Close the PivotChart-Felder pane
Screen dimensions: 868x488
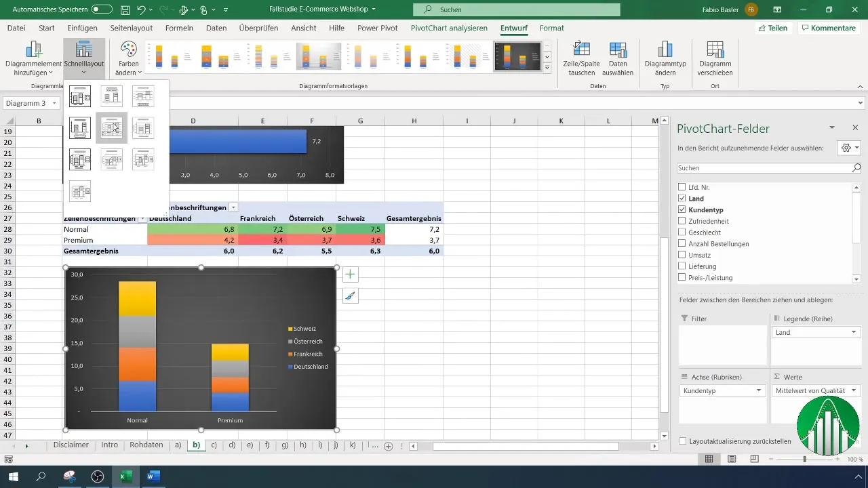coord(855,127)
